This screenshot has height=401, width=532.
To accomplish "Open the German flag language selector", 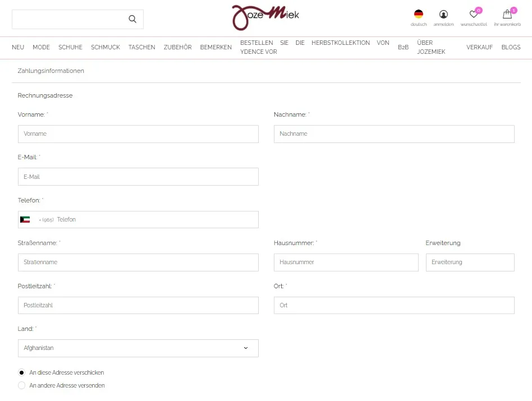I will pos(418,14).
